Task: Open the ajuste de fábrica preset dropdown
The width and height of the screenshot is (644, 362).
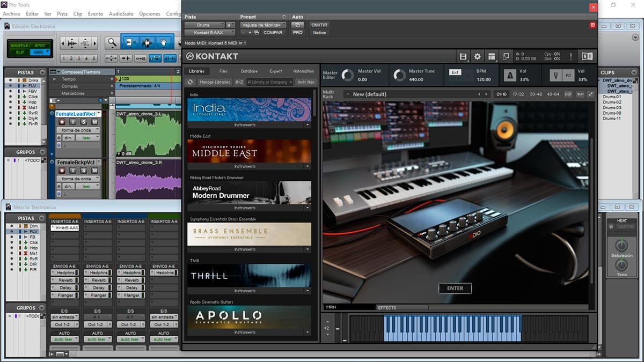Action: click(264, 25)
